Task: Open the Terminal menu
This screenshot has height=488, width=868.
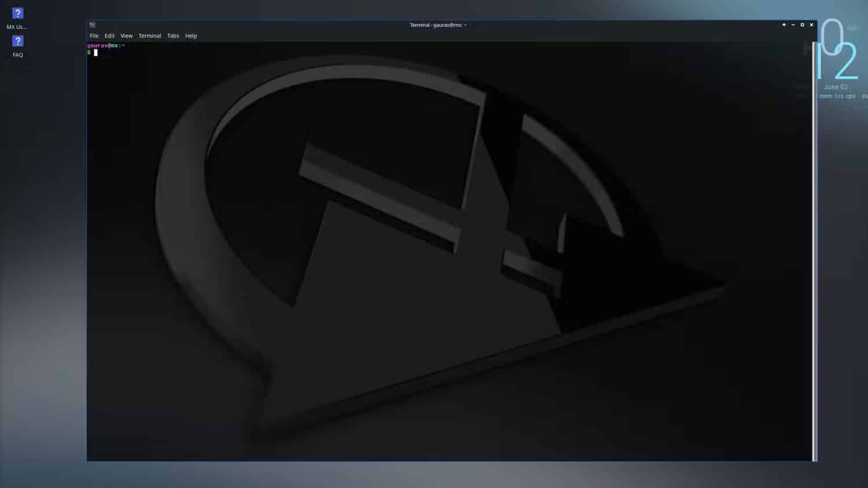Action: (x=149, y=36)
